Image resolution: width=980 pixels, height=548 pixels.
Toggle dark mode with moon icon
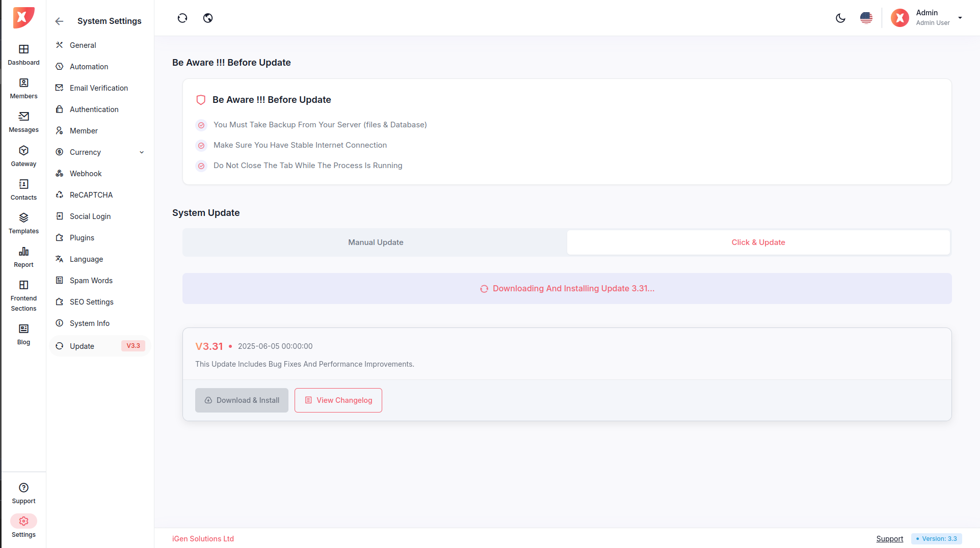(840, 18)
